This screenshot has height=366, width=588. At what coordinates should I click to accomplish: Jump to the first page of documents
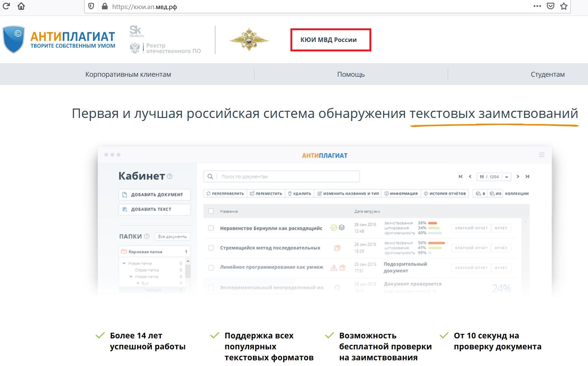pyautogui.click(x=461, y=177)
